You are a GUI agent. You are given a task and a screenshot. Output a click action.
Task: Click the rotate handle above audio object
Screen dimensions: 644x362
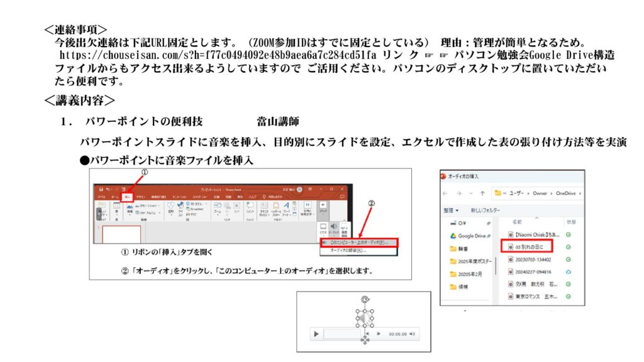(x=364, y=300)
